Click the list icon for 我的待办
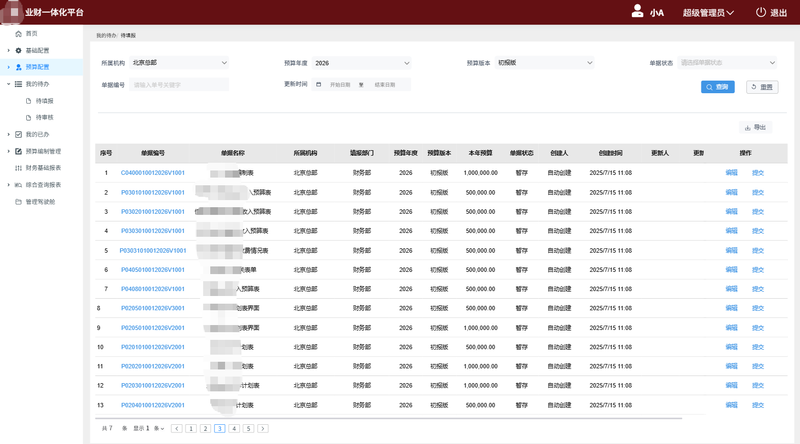Image resolution: width=800 pixels, height=444 pixels. 18,84
